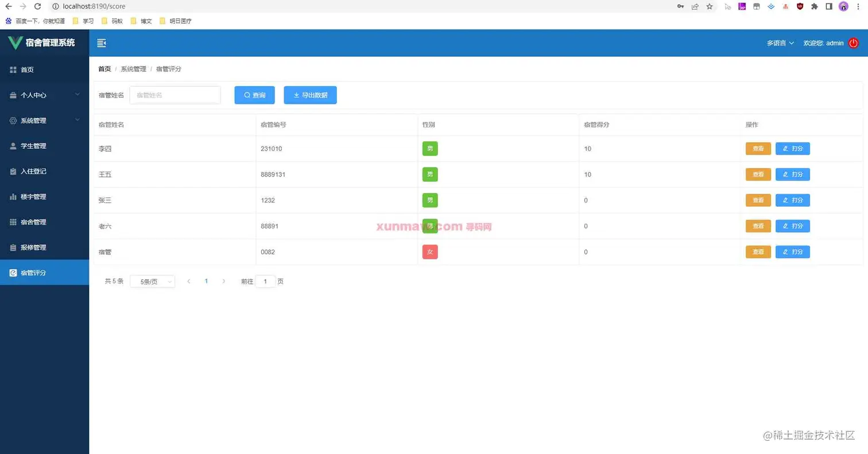
Task: Click the name cell 李四
Action: (105, 149)
